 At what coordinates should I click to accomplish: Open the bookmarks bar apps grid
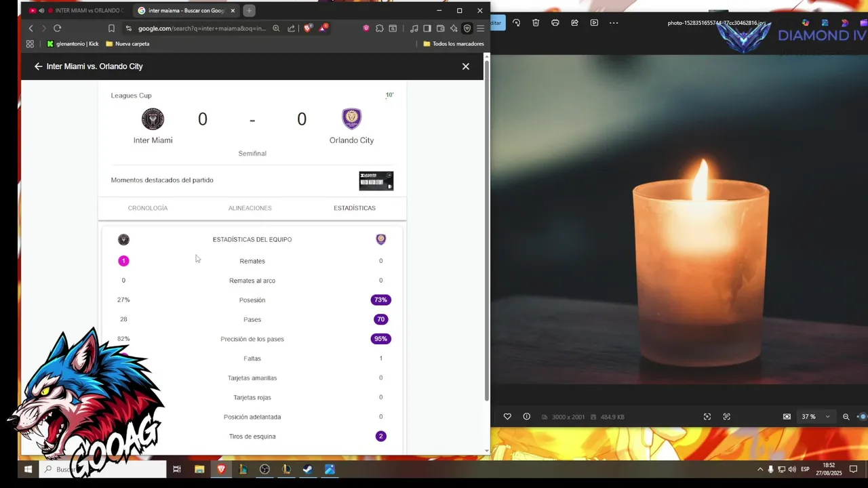tap(30, 44)
